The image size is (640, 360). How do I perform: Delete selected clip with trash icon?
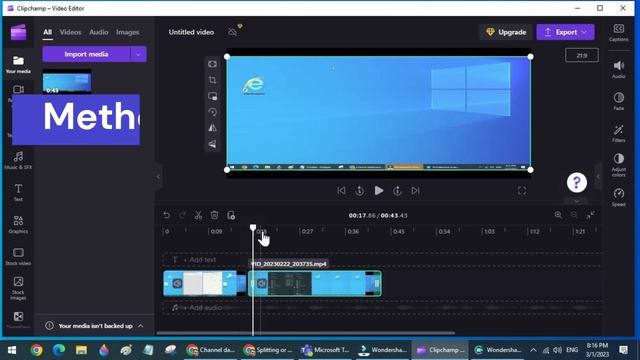point(214,215)
